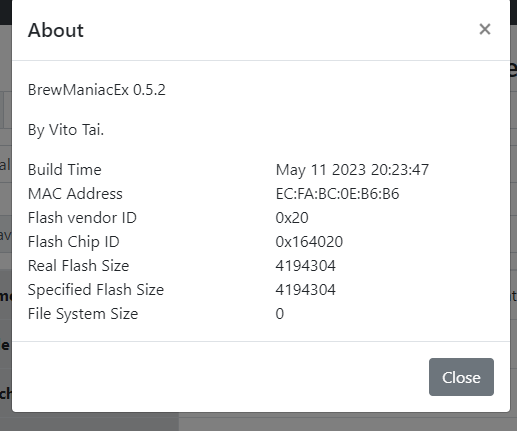Select the MAC address EC:FA:BC:0E:B6:B6

pos(337,194)
